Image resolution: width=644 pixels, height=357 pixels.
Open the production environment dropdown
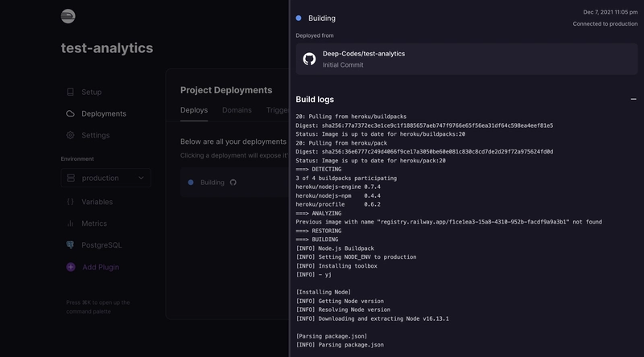(x=105, y=178)
